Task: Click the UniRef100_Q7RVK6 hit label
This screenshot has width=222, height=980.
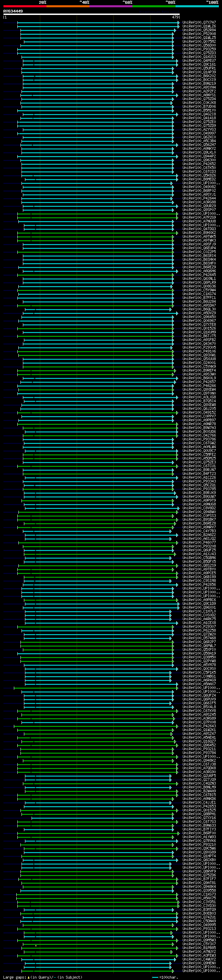Action: click(199, 841)
